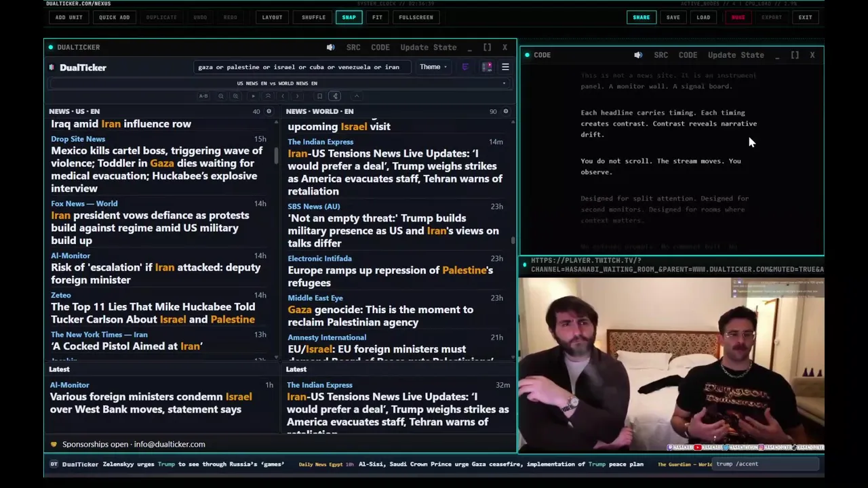Viewport: 868px width, 488px height.
Task: Open the DualTicker hamburger menu
Action: pyautogui.click(x=505, y=67)
